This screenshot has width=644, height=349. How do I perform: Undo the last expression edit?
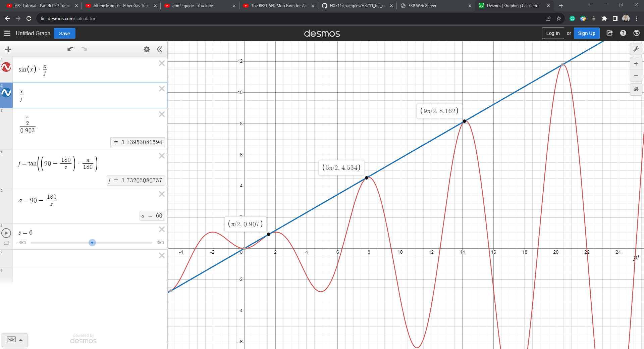tap(70, 49)
